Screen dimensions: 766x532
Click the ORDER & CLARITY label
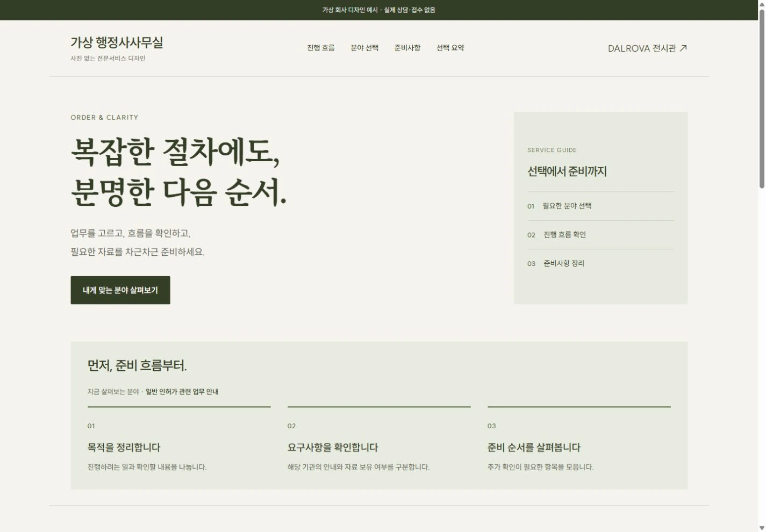(x=104, y=117)
